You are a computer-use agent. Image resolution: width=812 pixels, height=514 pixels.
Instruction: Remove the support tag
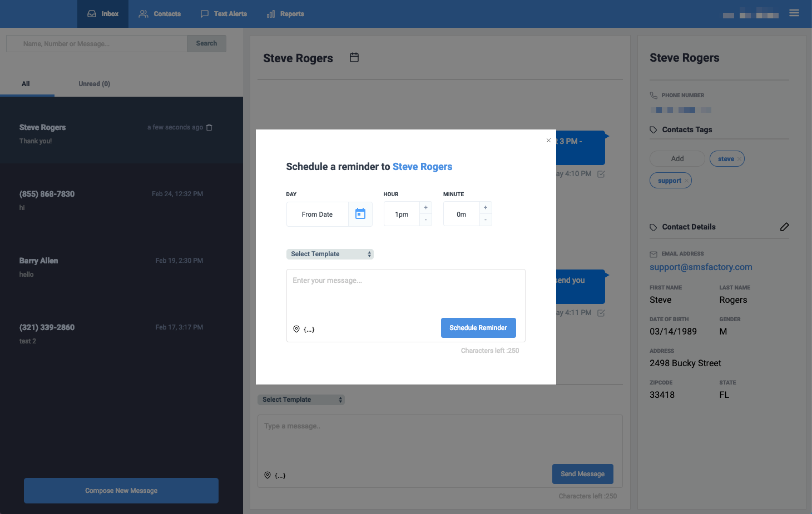click(x=686, y=181)
